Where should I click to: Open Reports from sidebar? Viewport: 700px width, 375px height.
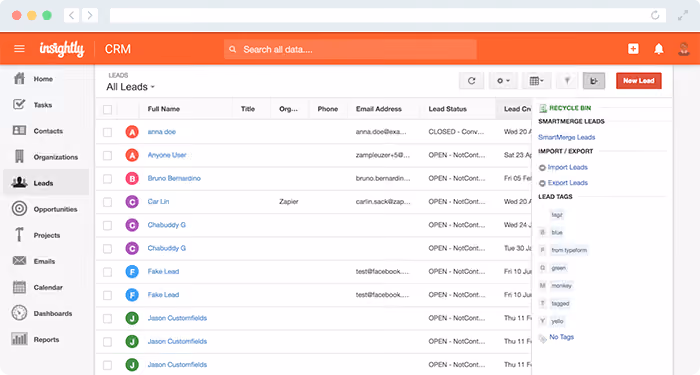tap(46, 339)
